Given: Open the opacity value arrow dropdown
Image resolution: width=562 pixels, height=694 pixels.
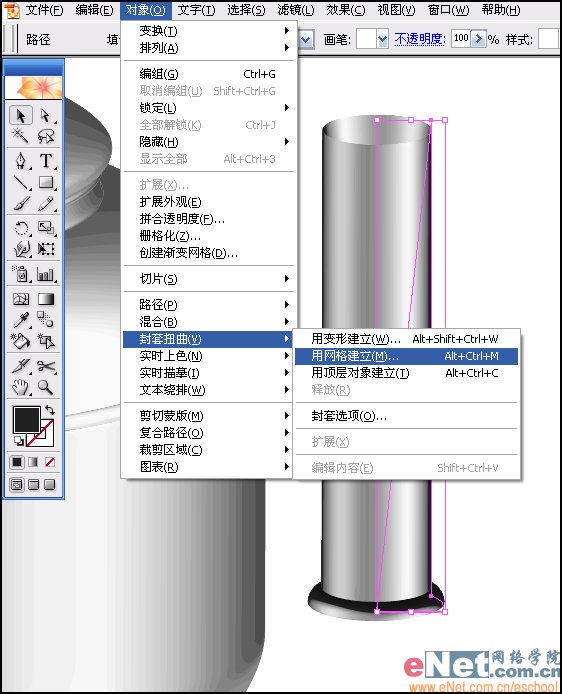Looking at the screenshot, I should point(478,39).
